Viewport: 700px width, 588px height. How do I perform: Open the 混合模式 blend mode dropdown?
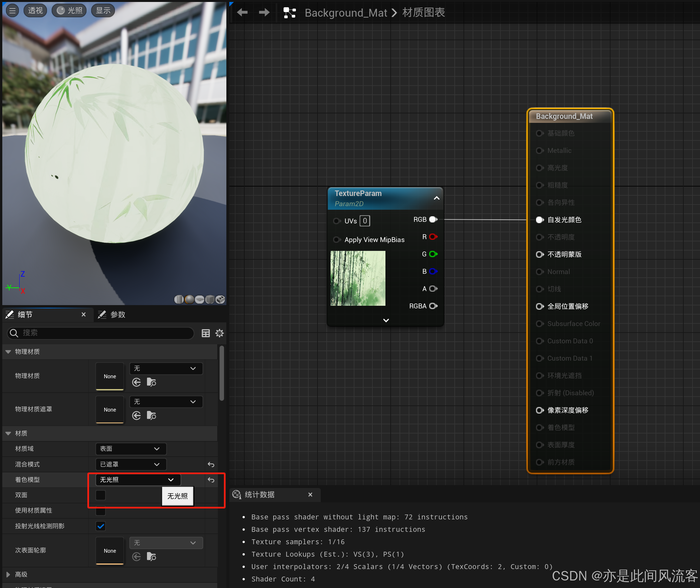tap(130, 464)
